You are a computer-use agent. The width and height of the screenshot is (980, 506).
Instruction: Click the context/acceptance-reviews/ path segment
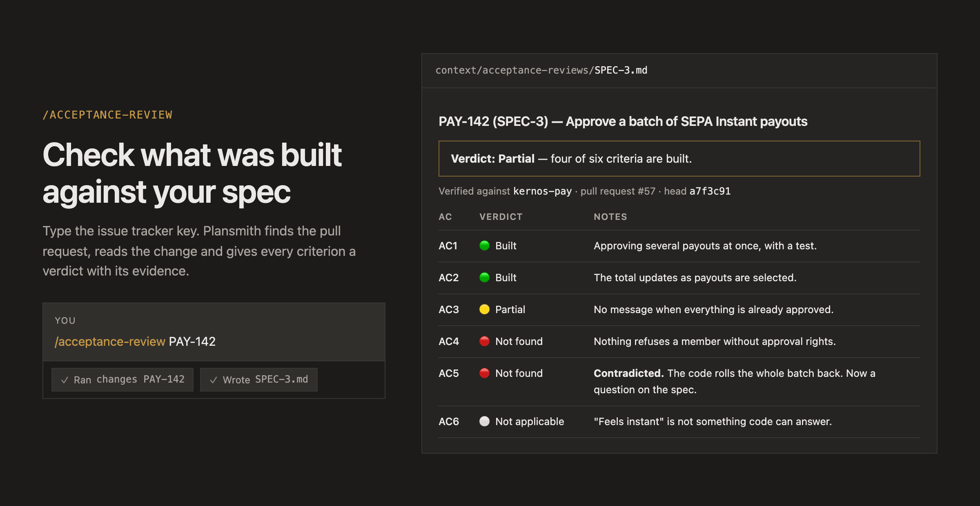click(515, 70)
